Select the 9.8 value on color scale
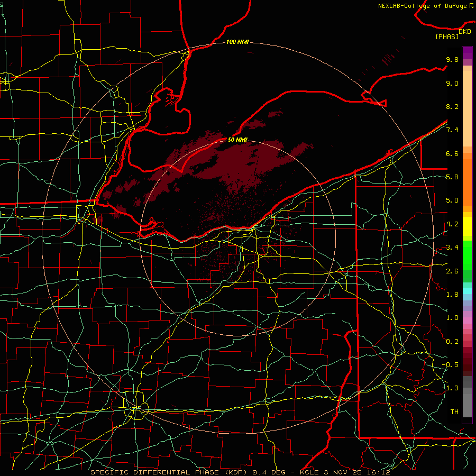The image size is (476, 476). 452,59
